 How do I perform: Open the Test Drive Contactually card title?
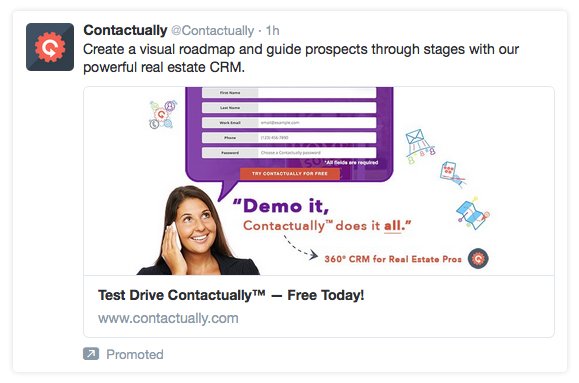tap(231, 295)
